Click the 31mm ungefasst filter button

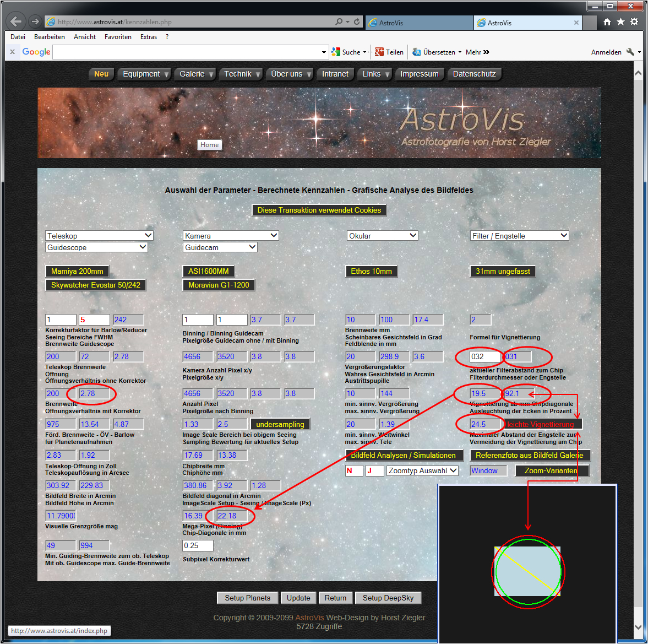[x=503, y=272]
